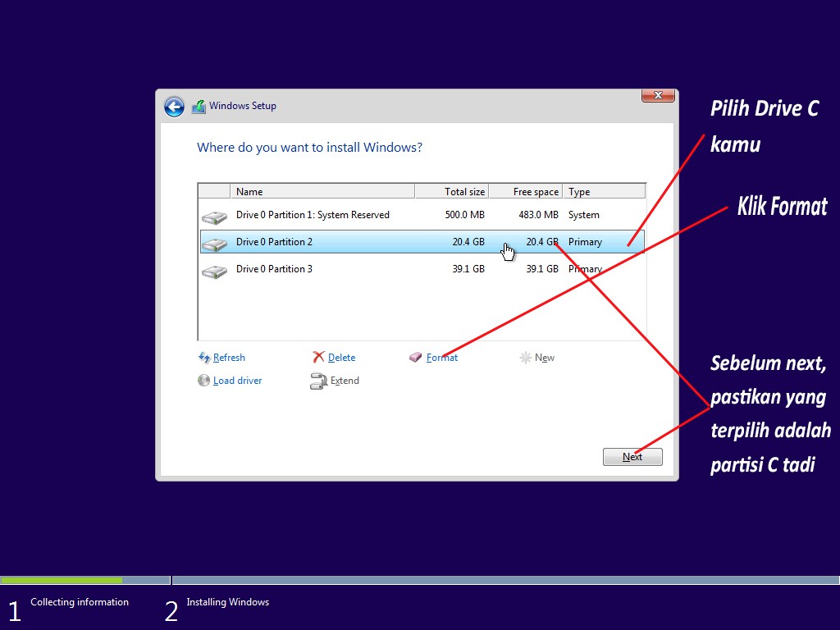Click the System type cell
The image size is (840, 630).
point(584,215)
